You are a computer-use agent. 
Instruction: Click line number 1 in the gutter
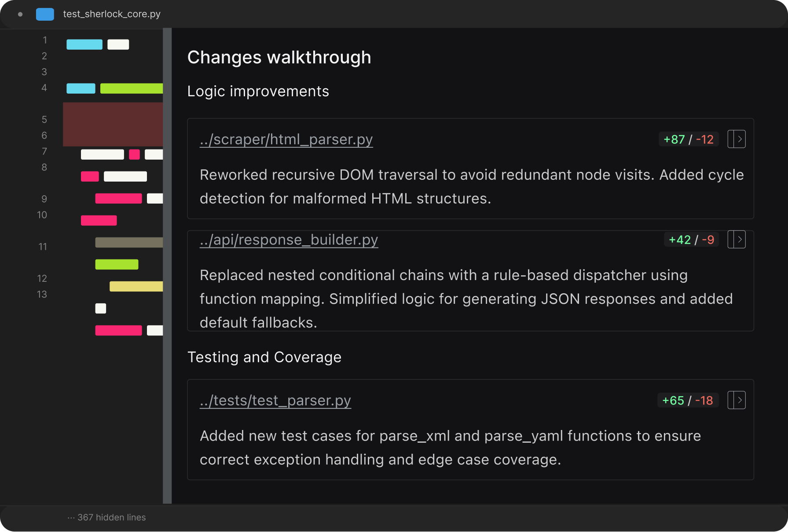click(x=45, y=40)
